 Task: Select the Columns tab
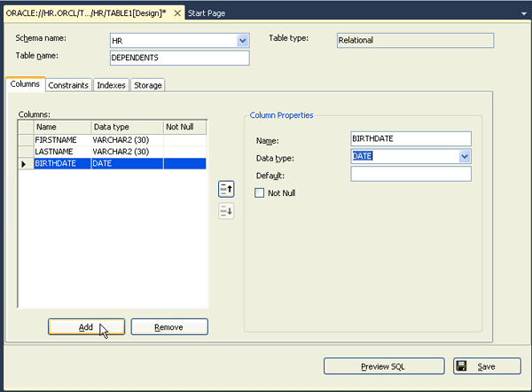pos(25,84)
